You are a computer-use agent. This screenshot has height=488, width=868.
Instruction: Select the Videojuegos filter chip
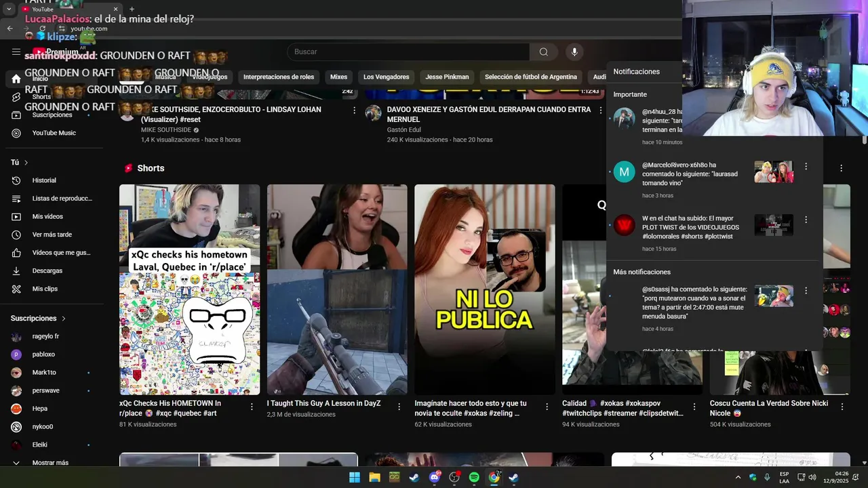pos(210,77)
